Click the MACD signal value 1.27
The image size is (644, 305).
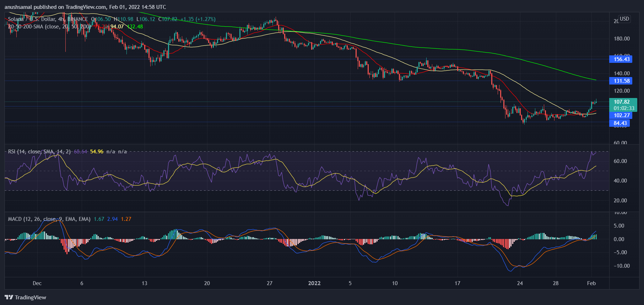click(x=126, y=219)
